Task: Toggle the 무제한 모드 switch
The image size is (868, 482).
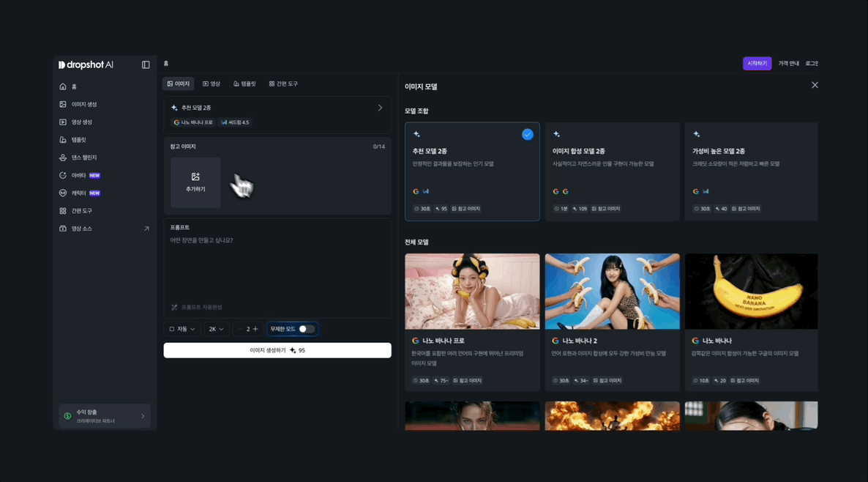Action: click(307, 329)
